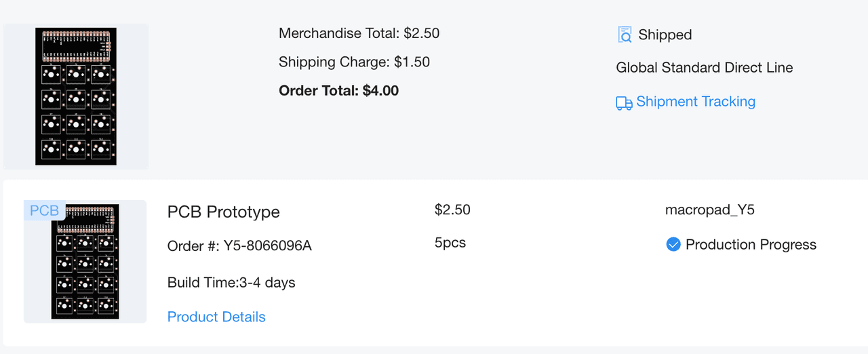
Task: Click the Shipped status text
Action: (x=665, y=35)
